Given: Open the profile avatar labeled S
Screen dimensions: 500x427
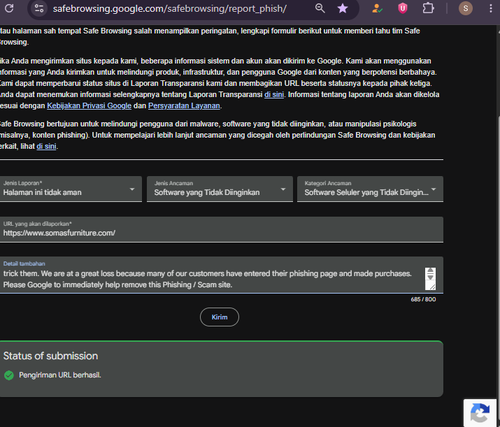Looking at the screenshot, I should tap(465, 8).
